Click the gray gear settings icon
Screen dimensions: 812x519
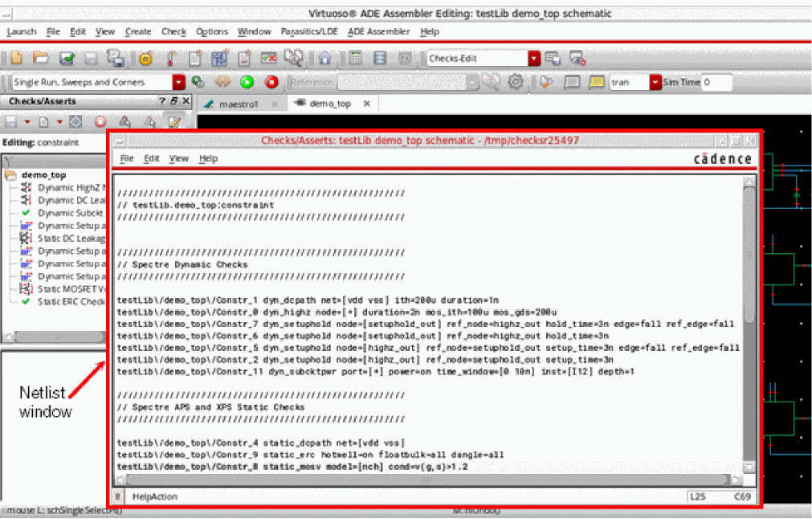coord(516,81)
